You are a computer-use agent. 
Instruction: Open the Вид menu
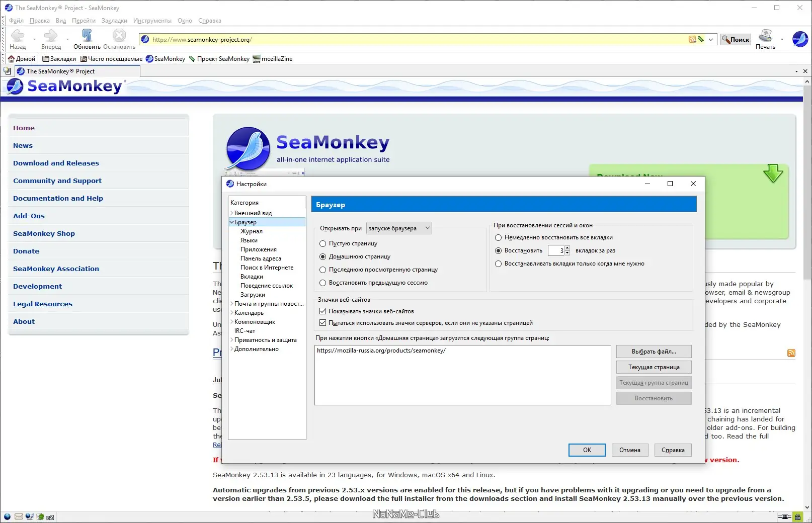click(x=61, y=21)
